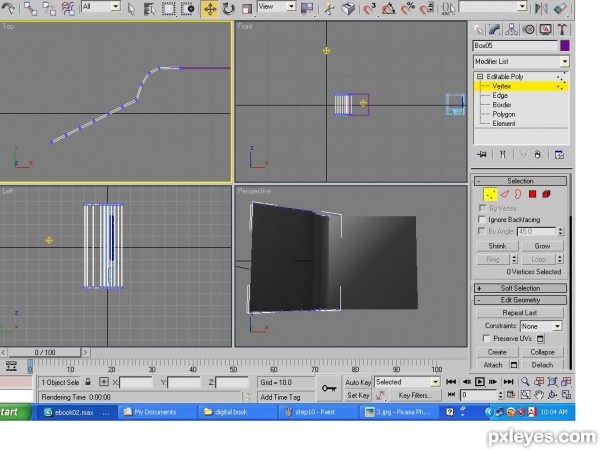Click Vertex selection level icon
The height and width of the screenshot is (450, 600).
490,194
